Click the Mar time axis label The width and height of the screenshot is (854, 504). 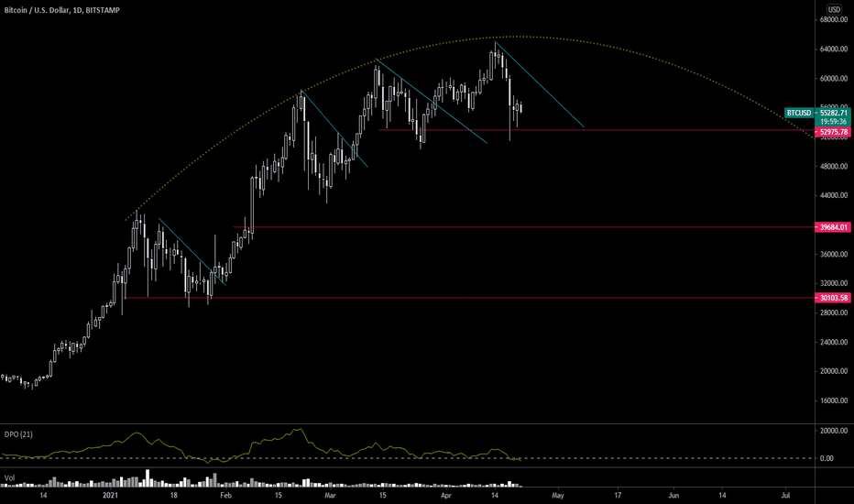330,495
